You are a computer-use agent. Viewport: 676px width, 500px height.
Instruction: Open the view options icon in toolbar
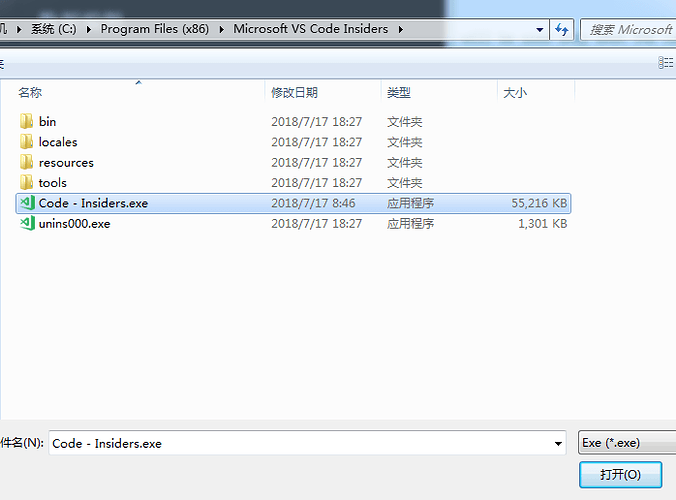pos(666,63)
